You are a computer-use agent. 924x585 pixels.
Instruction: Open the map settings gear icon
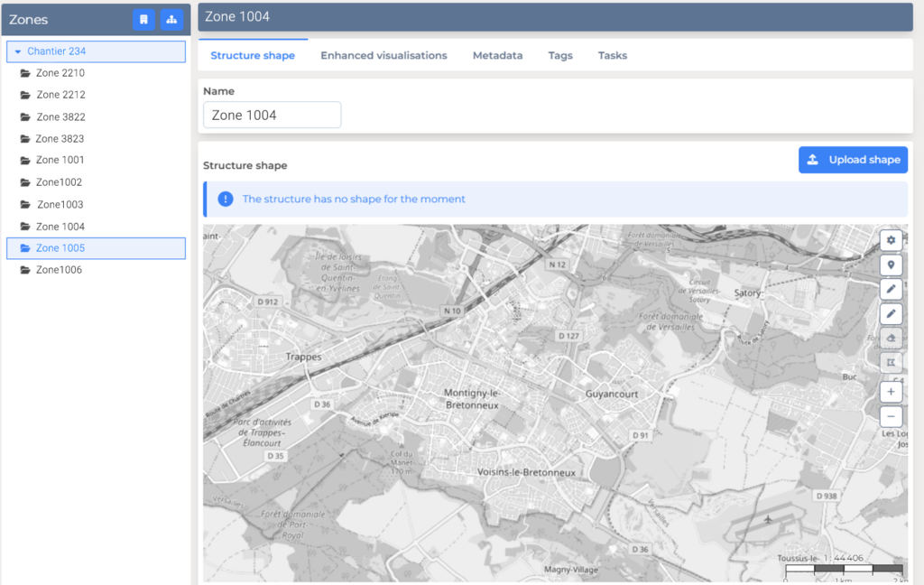click(x=891, y=239)
